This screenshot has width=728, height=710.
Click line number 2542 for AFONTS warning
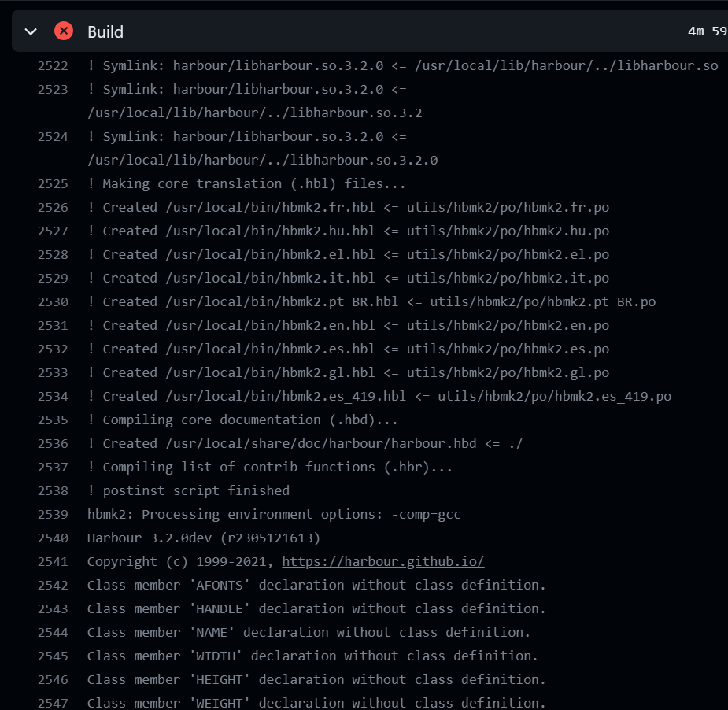(x=53, y=585)
